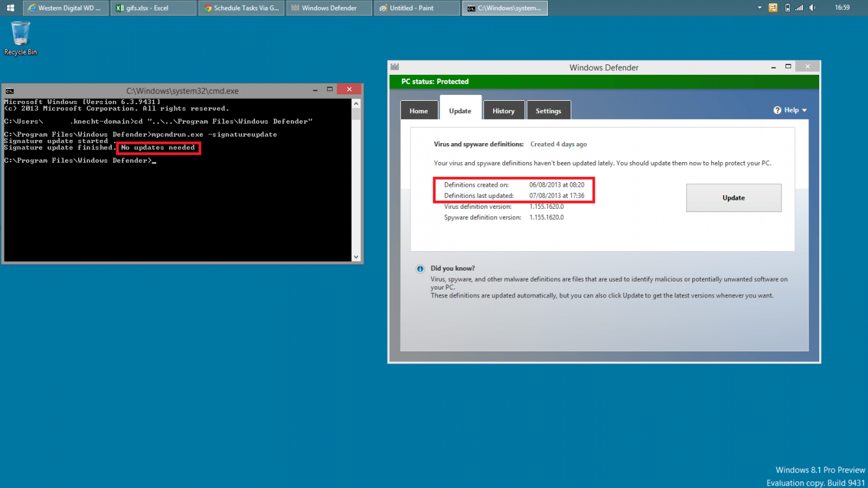
Task: Click 'Created 4 days ago' text
Action: 558,144
